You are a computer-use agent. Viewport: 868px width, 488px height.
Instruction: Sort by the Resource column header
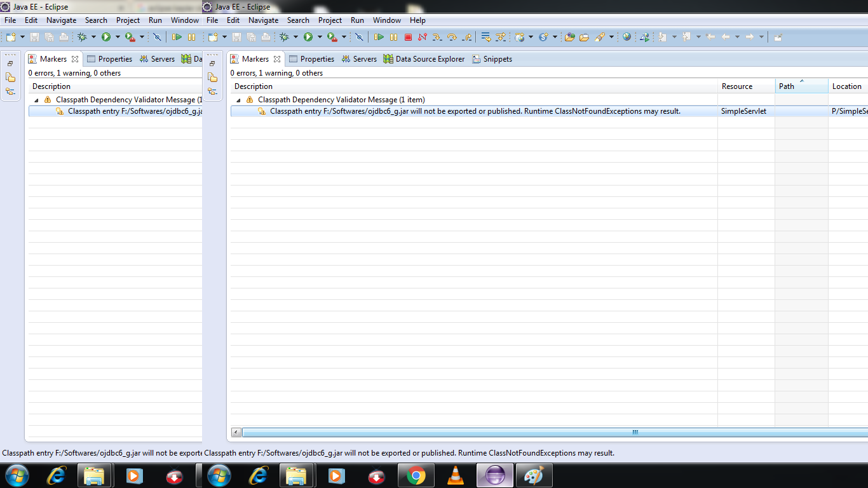737,86
